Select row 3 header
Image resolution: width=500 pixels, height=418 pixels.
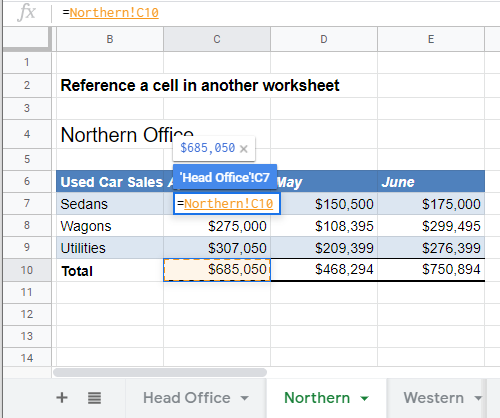[27, 108]
